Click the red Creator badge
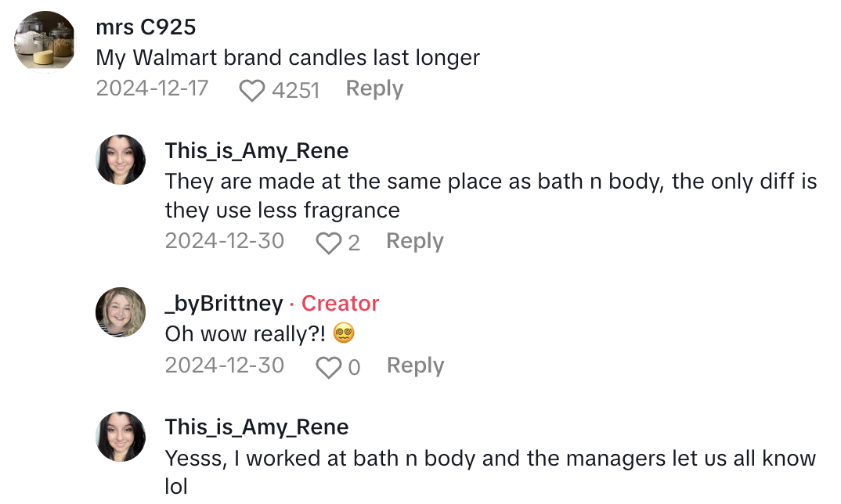The height and width of the screenshot is (504, 841). click(x=340, y=303)
